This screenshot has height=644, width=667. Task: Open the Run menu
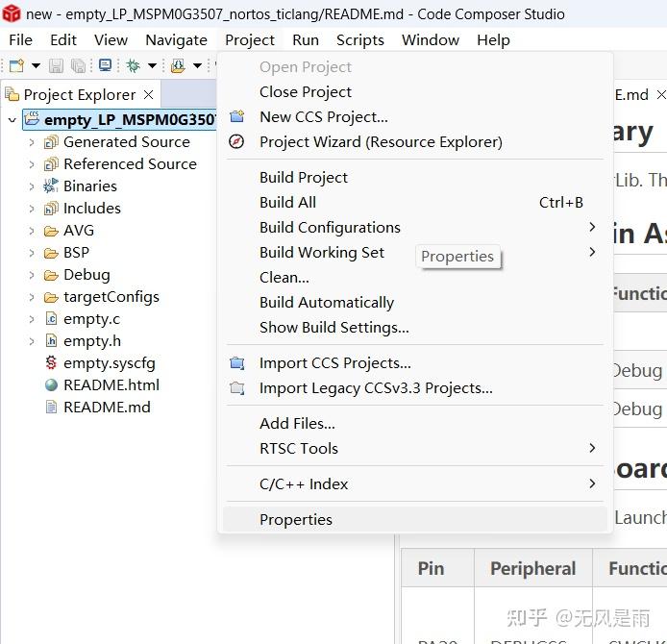pos(306,40)
